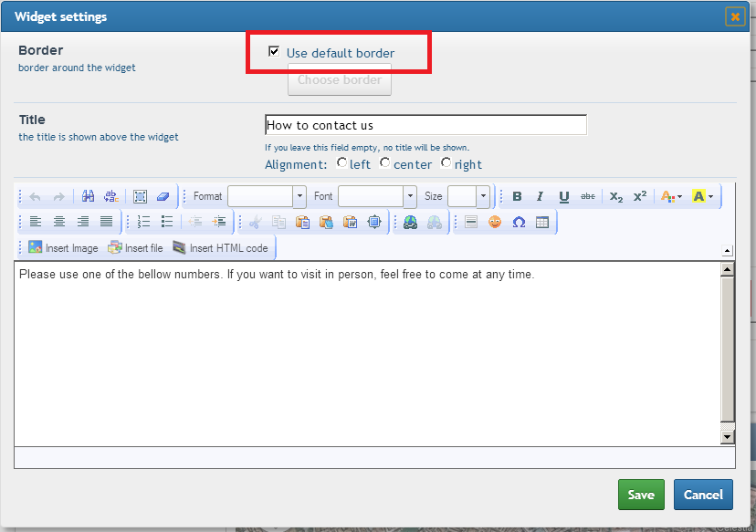The width and height of the screenshot is (756, 532).
Task: Insert a numbered list
Action: 143,222
